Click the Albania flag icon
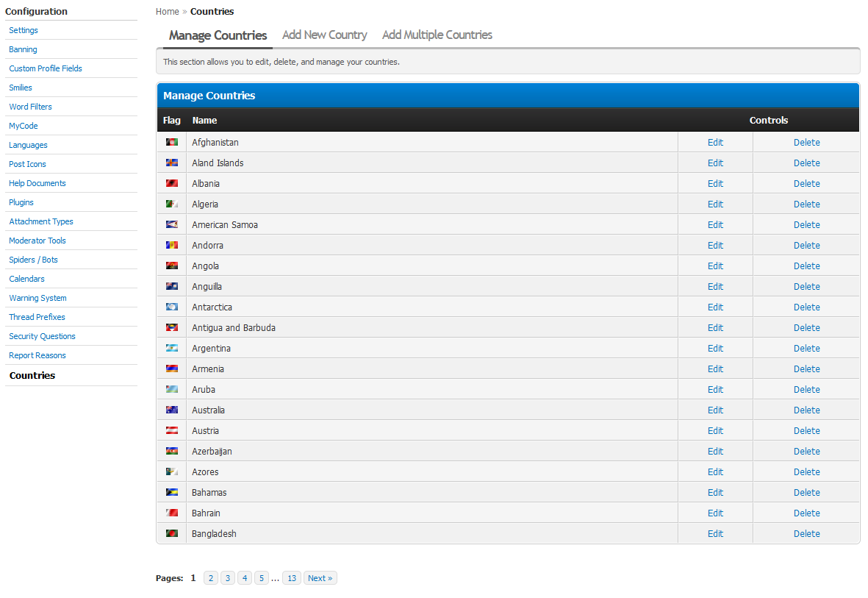The image size is (868, 598). tap(171, 183)
